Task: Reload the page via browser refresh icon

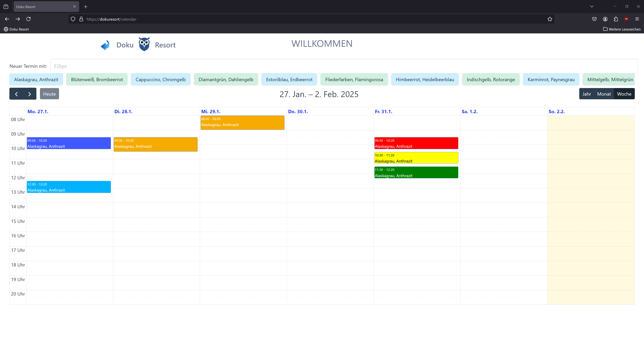Action: click(x=29, y=19)
